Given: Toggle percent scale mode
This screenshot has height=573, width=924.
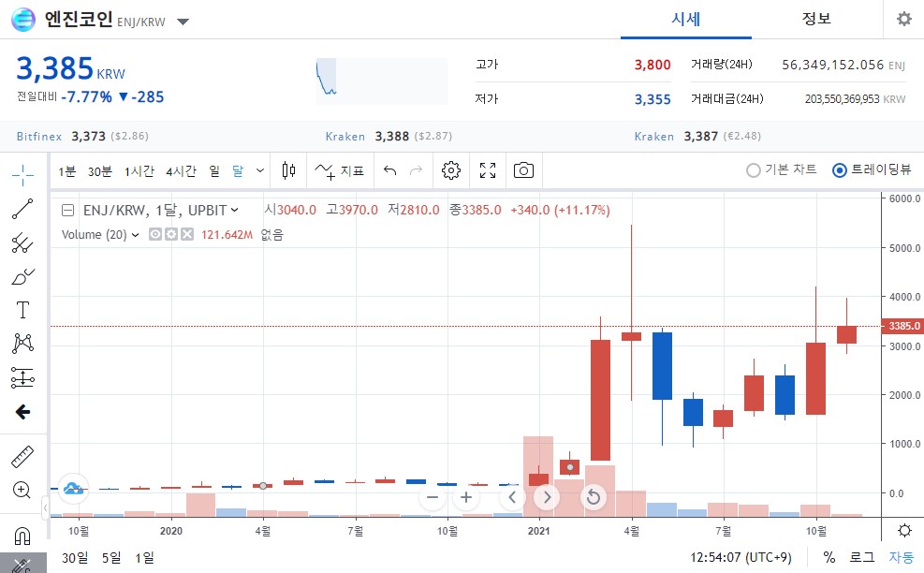Looking at the screenshot, I should click(x=829, y=557).
